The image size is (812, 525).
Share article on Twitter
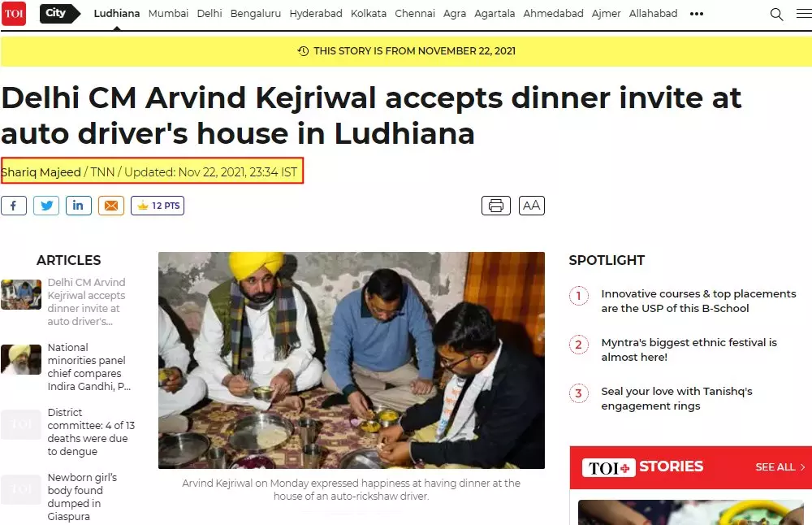[x=46, y=206]
